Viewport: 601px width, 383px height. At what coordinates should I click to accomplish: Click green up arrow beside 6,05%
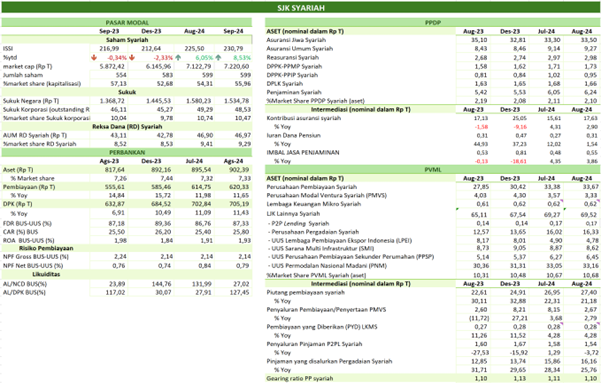pos(178,58)
